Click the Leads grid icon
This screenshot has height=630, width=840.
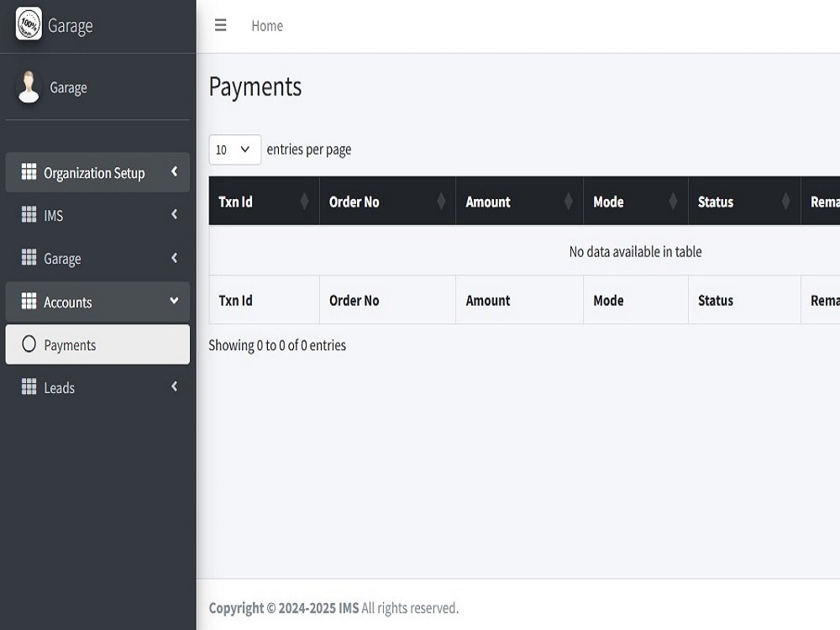[29, 386]
